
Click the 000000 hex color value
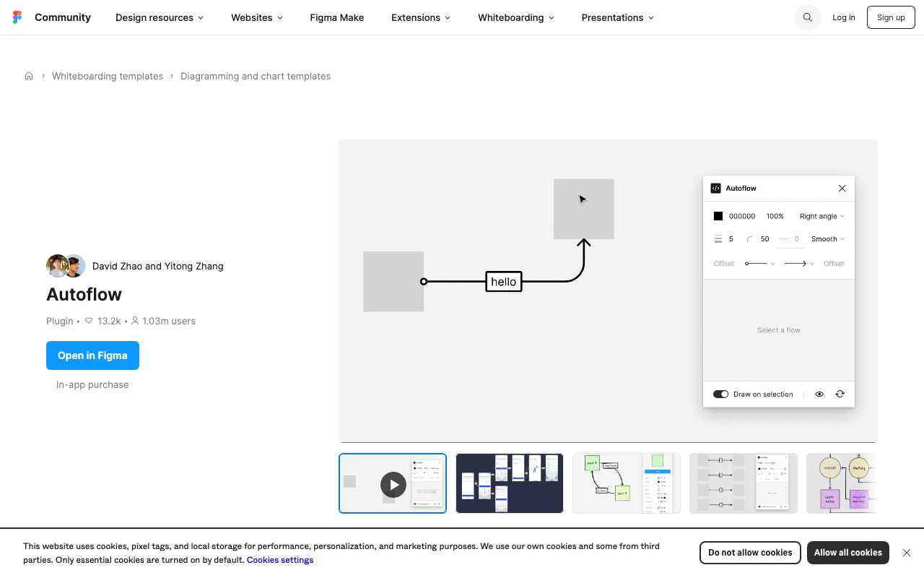pos(742,216)
